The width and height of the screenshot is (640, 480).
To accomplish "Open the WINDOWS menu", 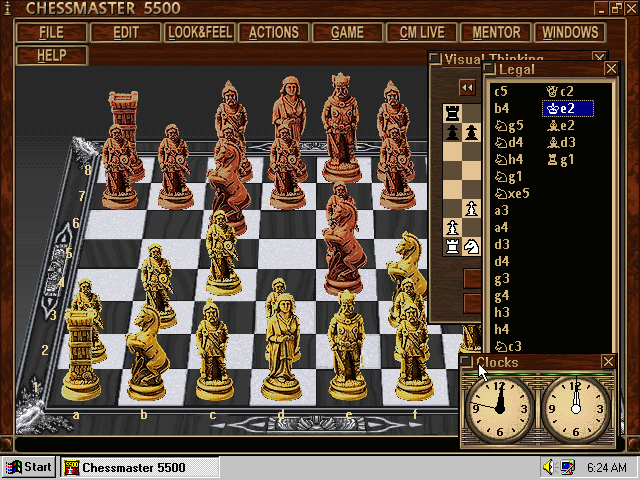I will (570, 32).
